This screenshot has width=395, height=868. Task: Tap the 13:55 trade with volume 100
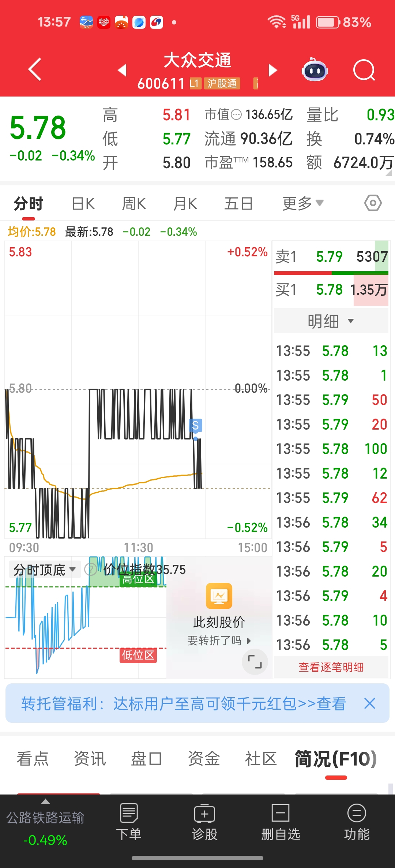pyautogui.click(x=331, y=449)
